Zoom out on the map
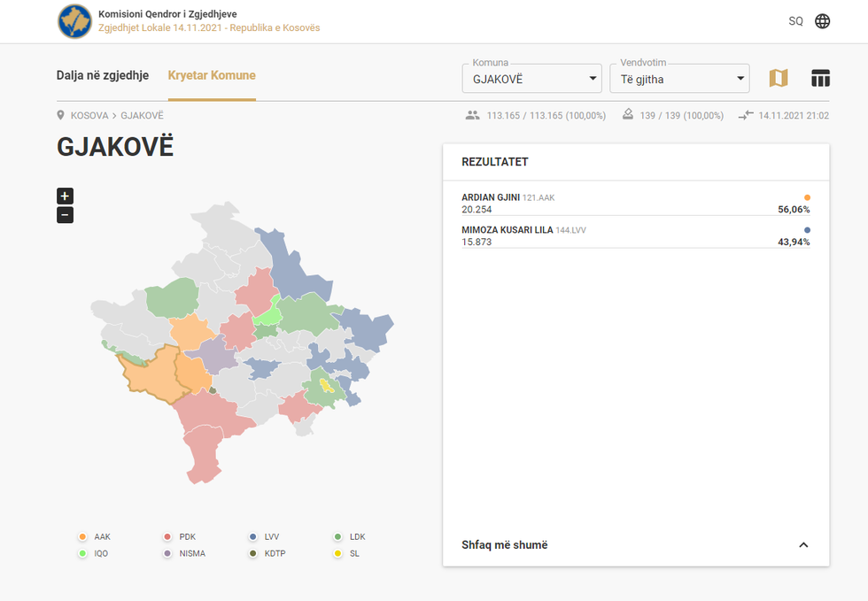This screenshot has height=601, width=868. coord(65,215)
